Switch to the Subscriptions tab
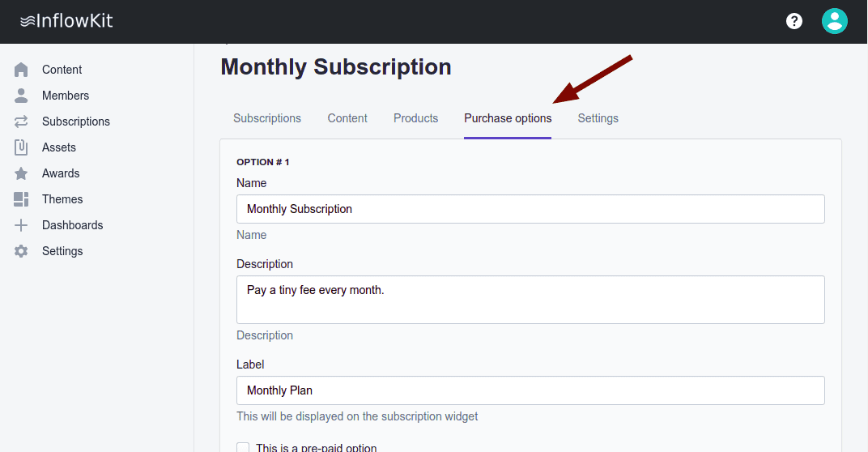The image size is (868, 452). click(267, 118)
